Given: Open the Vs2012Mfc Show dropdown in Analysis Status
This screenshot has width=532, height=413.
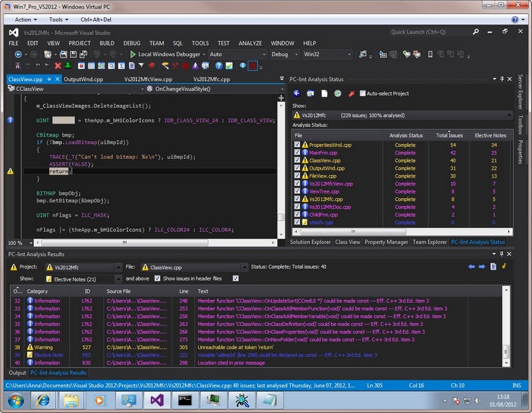Looking at the screenshot, I should click(402, 115).
